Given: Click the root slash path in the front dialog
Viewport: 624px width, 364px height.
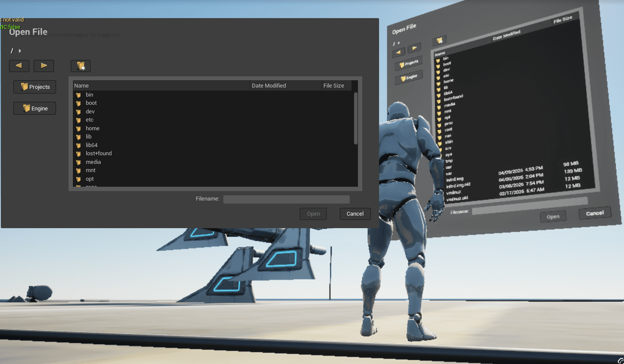Looking at the screenshot, I should (12, 51).
